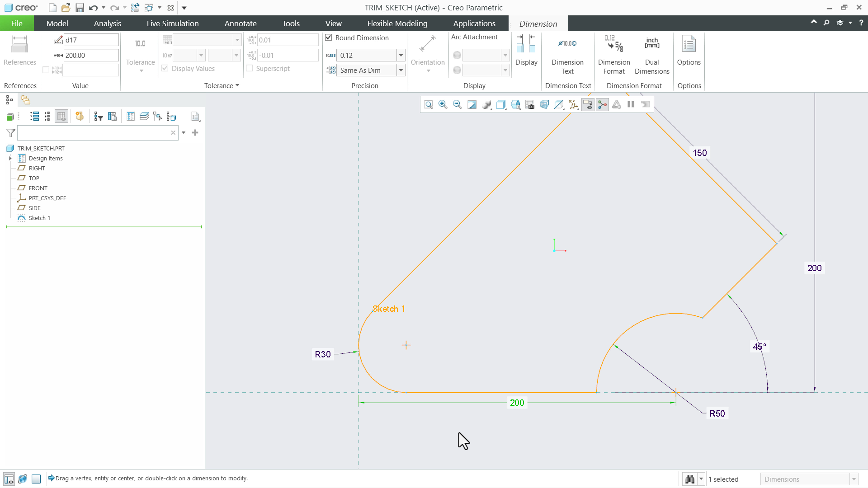The height and width of the screenshot is (488, 868).
Task: Click the dimension value field showing 200.00
Action: (x=91, y=55)
